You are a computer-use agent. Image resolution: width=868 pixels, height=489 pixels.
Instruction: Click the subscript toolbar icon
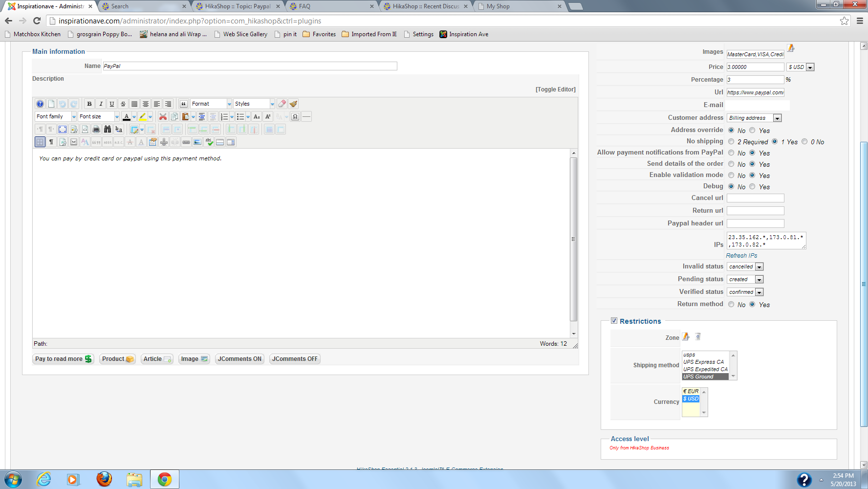click(x=257, y=116)
